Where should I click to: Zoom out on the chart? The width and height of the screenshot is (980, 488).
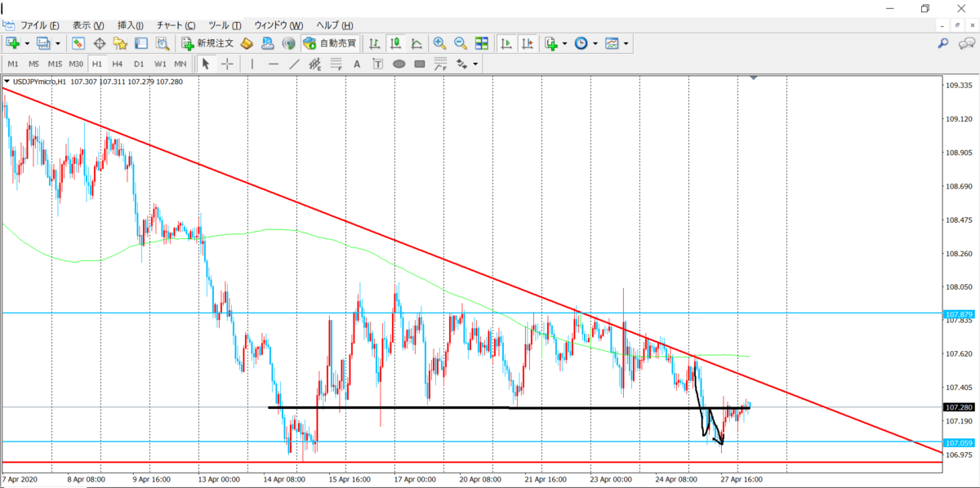coord(460,43)
